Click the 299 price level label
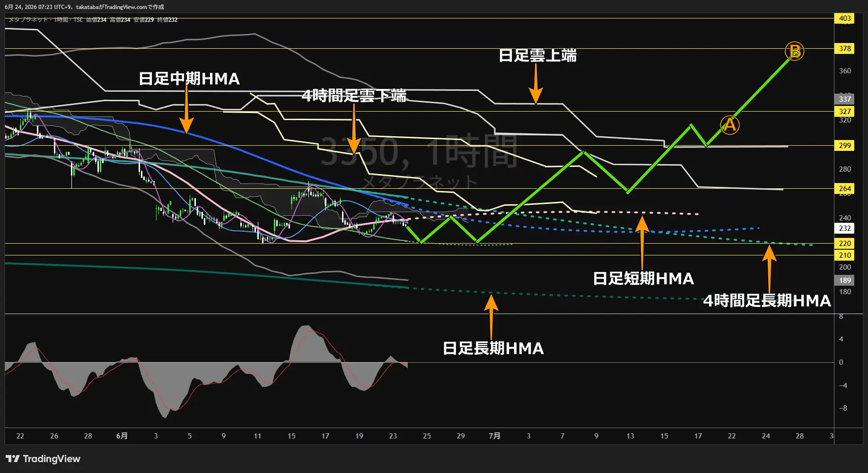This screenshot has width=868, height=473. (x=845, y=145)
